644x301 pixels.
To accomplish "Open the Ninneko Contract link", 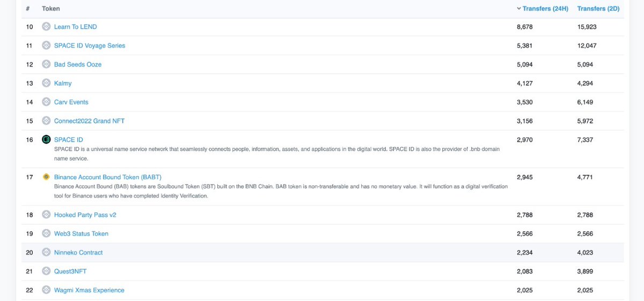I will tap(78, 252).
